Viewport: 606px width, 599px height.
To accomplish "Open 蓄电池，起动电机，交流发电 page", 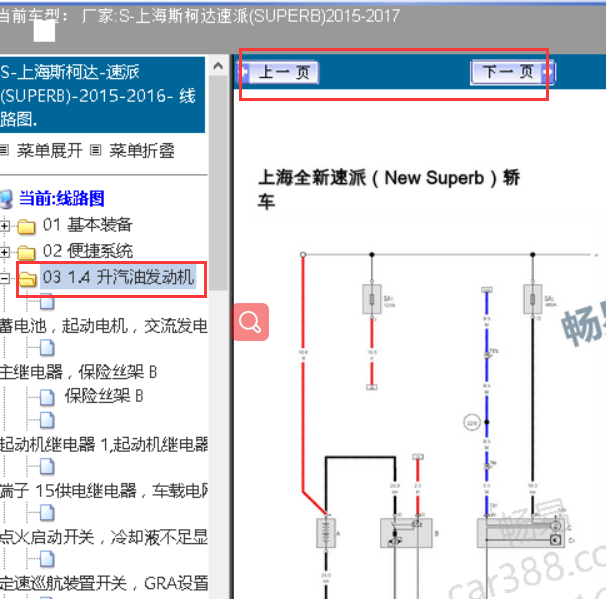I will click(104, 326).
